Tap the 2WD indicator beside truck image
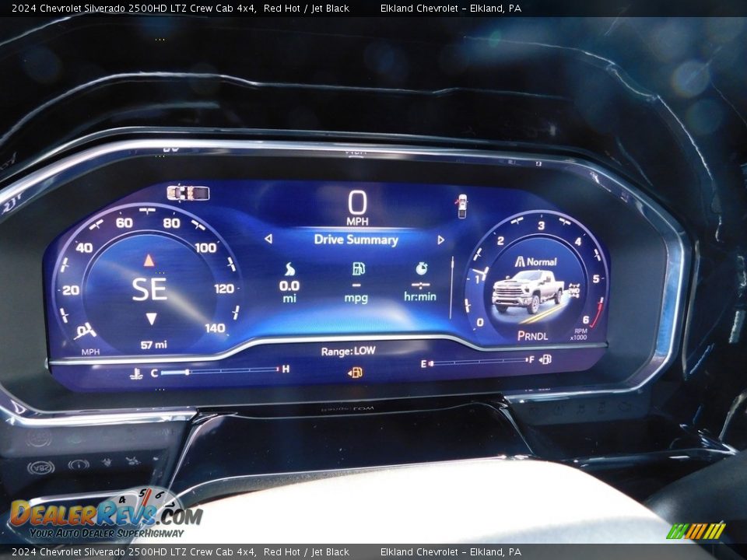The width and height of the screenshot is (747, 560). pos(574,290)
